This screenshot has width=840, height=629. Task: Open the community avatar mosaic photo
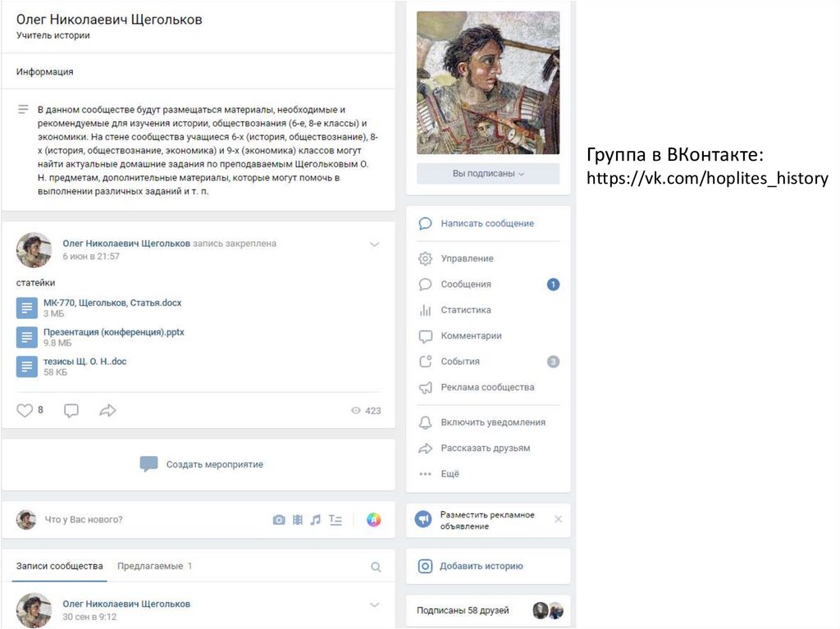(488, 83)
